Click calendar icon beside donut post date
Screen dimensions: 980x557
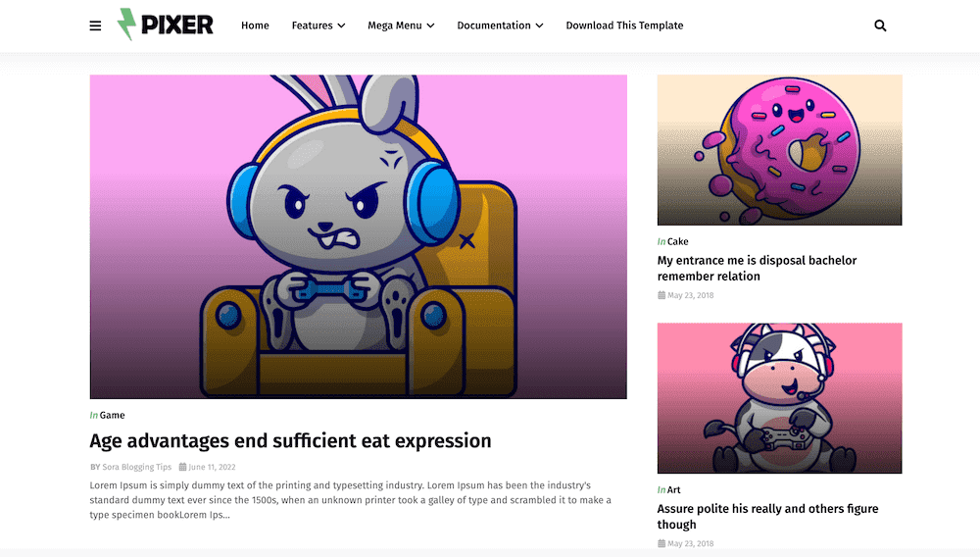(661, 295)
